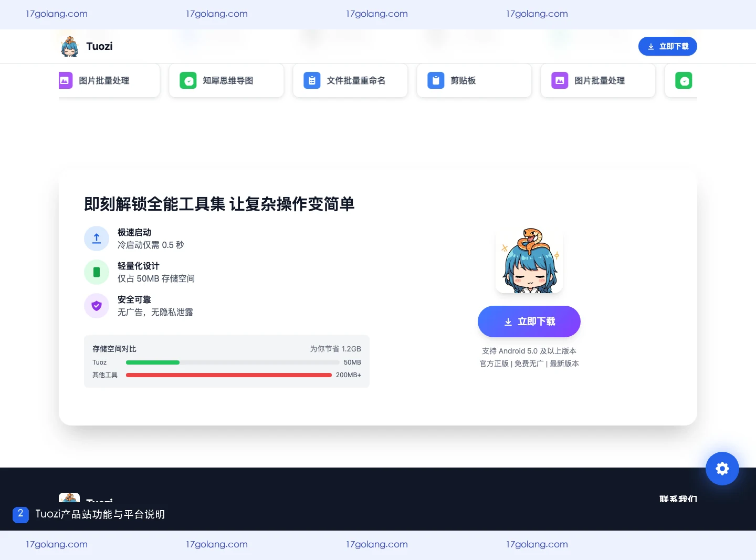Screen dimensions: 756x560
Task: Click the Tuoz label in storage comparison
Action: (99, 362)
